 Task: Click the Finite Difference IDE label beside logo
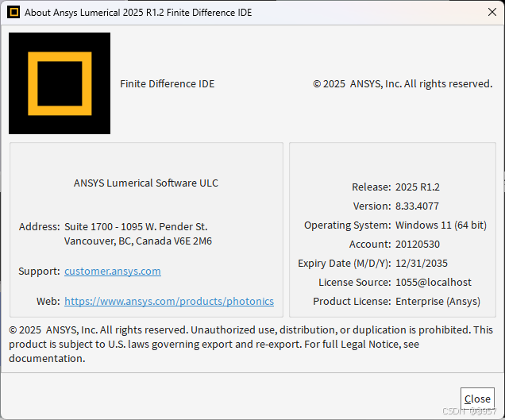[168, 83]
